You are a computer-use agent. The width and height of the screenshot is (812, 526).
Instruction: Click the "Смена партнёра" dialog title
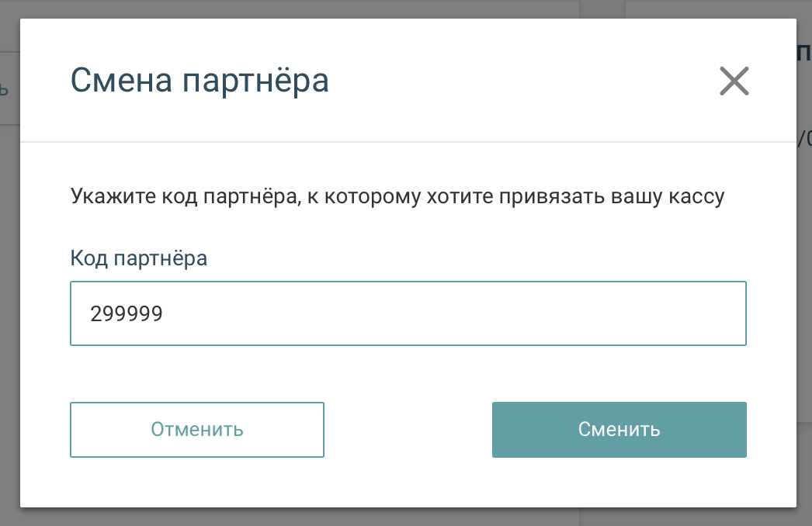200,81
